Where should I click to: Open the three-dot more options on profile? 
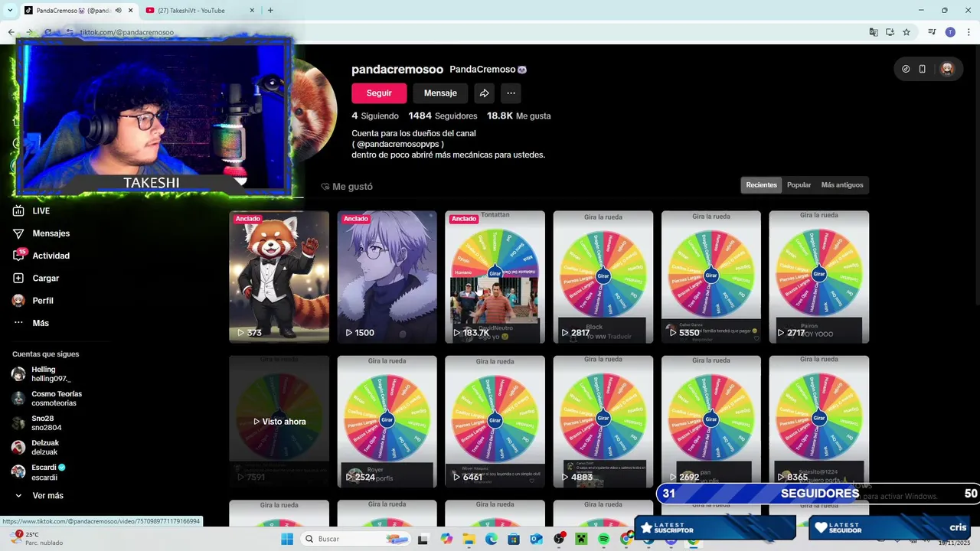[x=511, y=93]
